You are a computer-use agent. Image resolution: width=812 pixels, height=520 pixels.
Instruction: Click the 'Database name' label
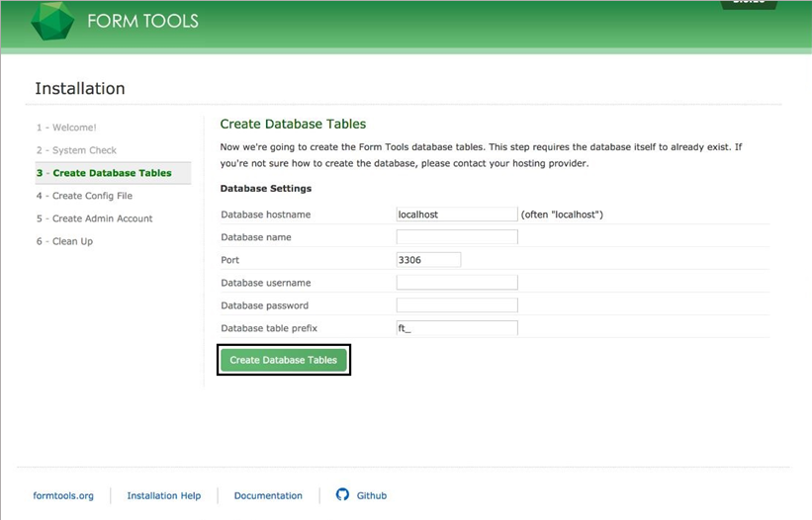pyautogui.click(x=256, y=237)
